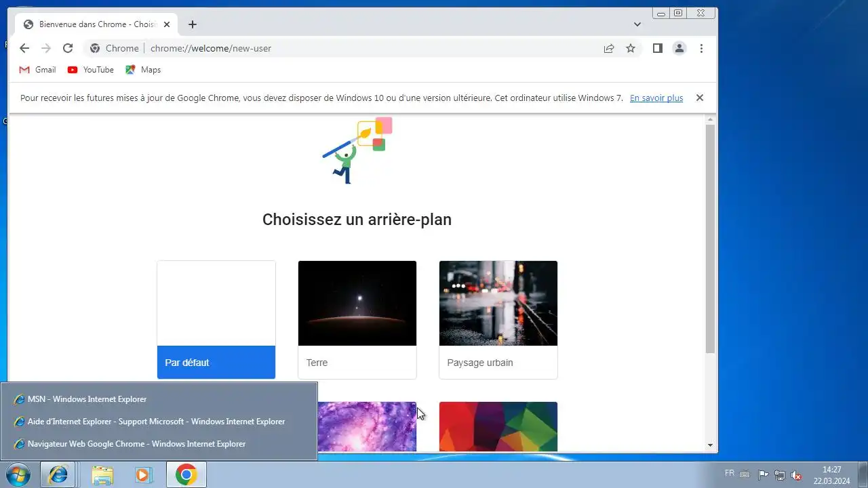Click the muted volume tray icon
868x488 pixels.
(x=797, y=475)
